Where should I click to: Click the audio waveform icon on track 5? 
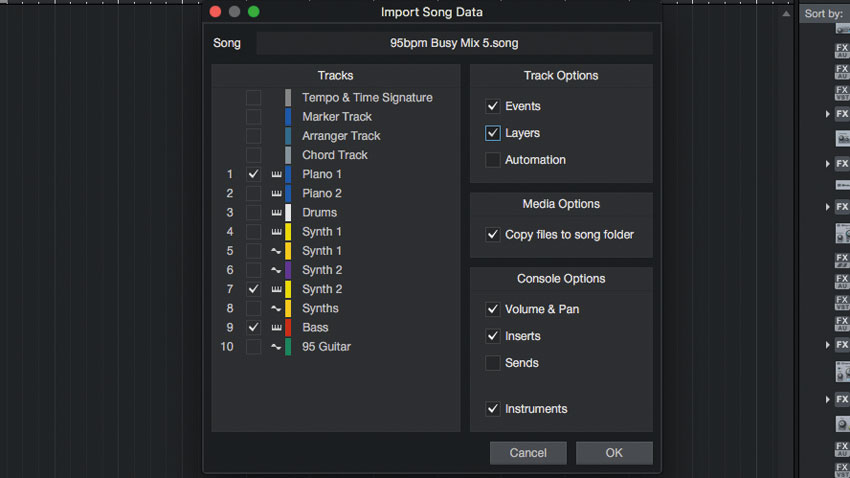pos(276,251)
